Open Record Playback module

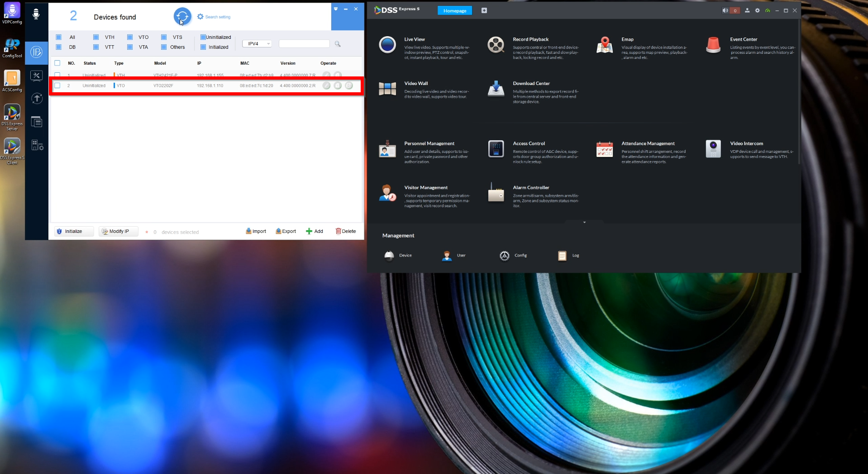point(496,45)
